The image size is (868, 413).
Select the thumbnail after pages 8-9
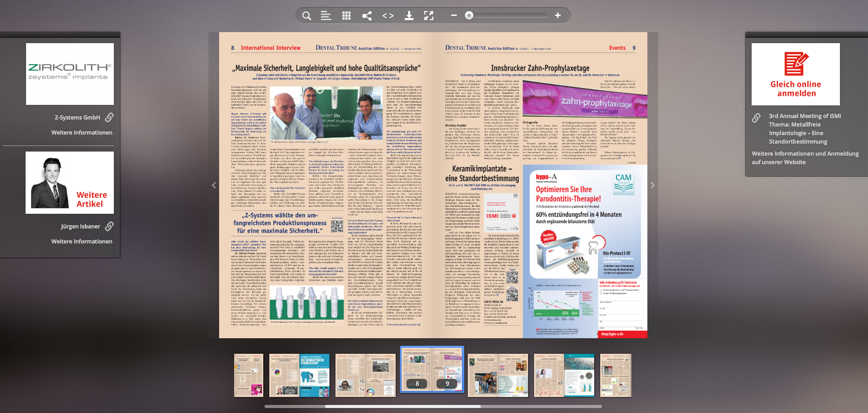coord(498,375)
